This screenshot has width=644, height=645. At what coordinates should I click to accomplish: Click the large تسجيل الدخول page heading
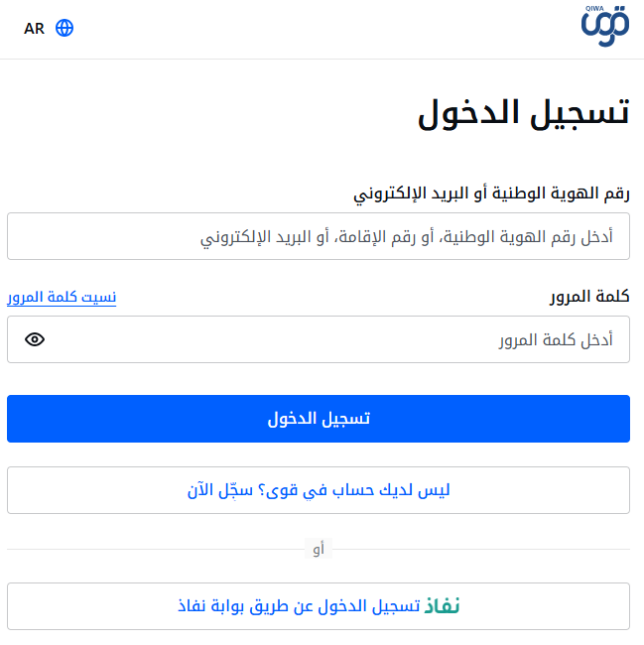[x=524, y=113]
